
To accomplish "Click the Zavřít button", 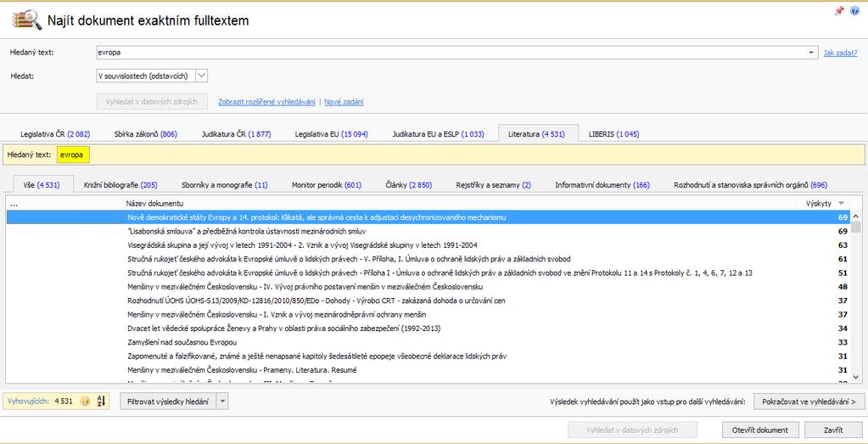I will click(x=832, y=430).
